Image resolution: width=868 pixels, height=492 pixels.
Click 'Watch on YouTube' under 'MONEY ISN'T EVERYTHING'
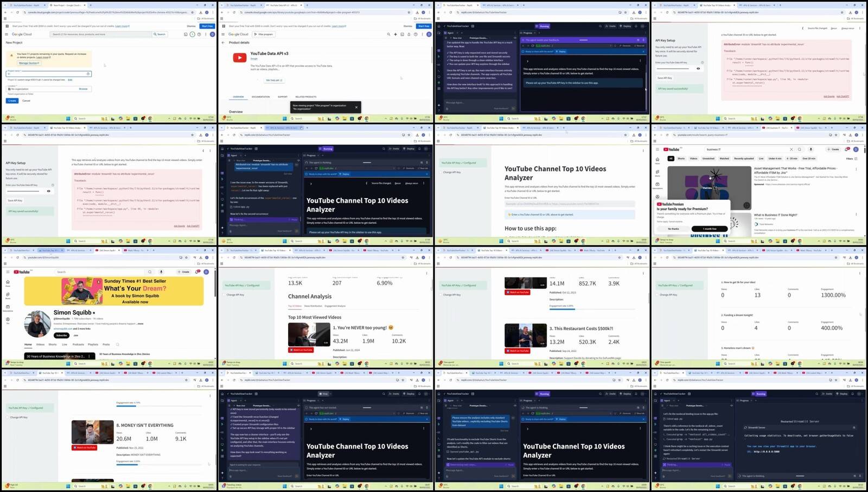85,447
